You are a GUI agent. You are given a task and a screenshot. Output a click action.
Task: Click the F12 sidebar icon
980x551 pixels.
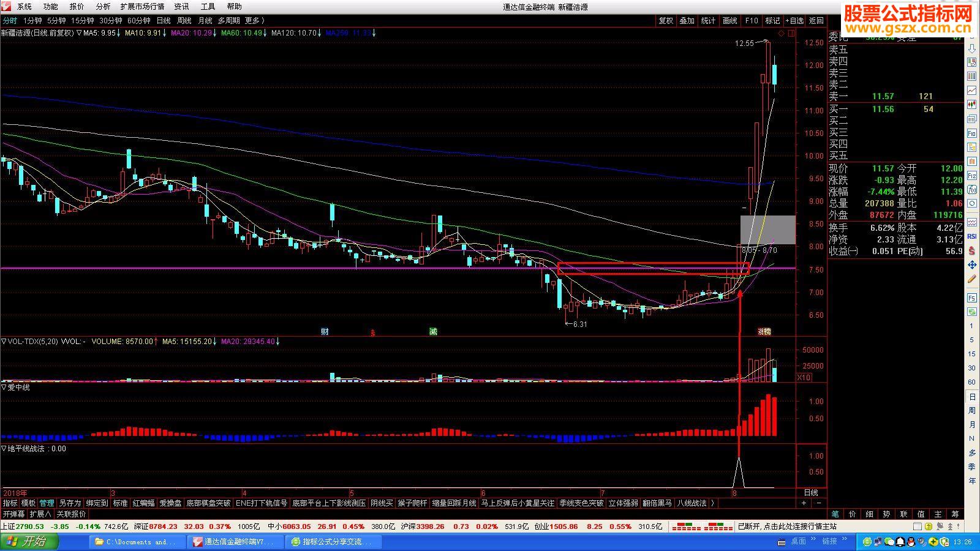tap(972, 176)
